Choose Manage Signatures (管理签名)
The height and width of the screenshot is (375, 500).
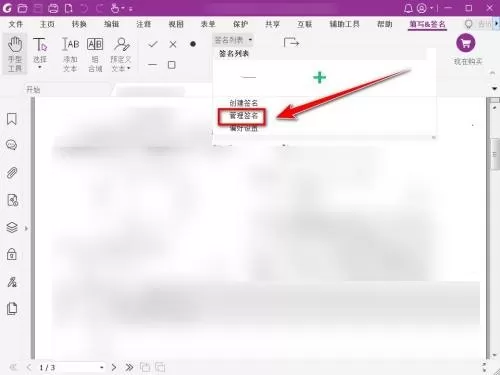pyautogui.click(x=244, y=116)
